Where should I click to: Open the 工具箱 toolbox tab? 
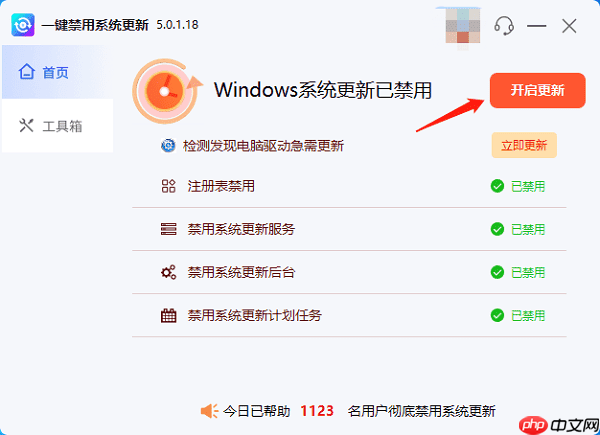(57, 126)
